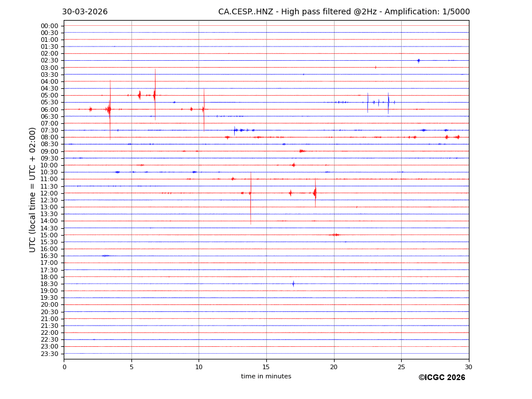Click the 15 tick on the minutes axis
The height and width of the screenshot is (399, 532).
coord(266,367)
